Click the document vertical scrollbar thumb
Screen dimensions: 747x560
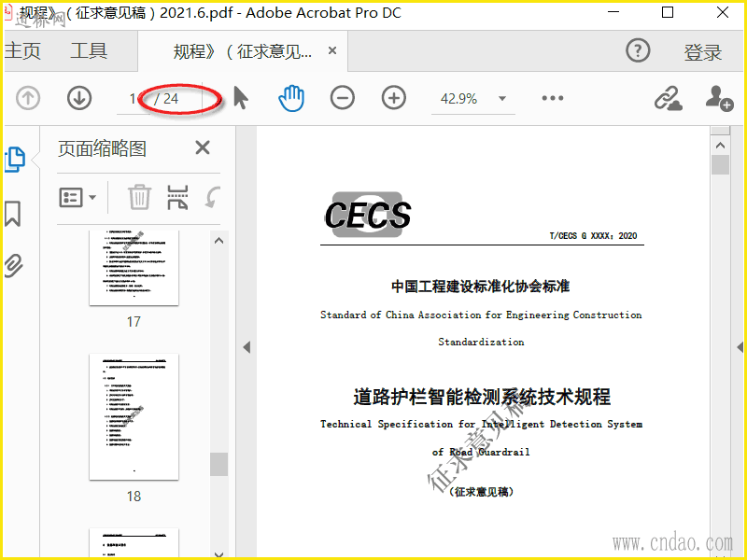(x=720, y=165)
